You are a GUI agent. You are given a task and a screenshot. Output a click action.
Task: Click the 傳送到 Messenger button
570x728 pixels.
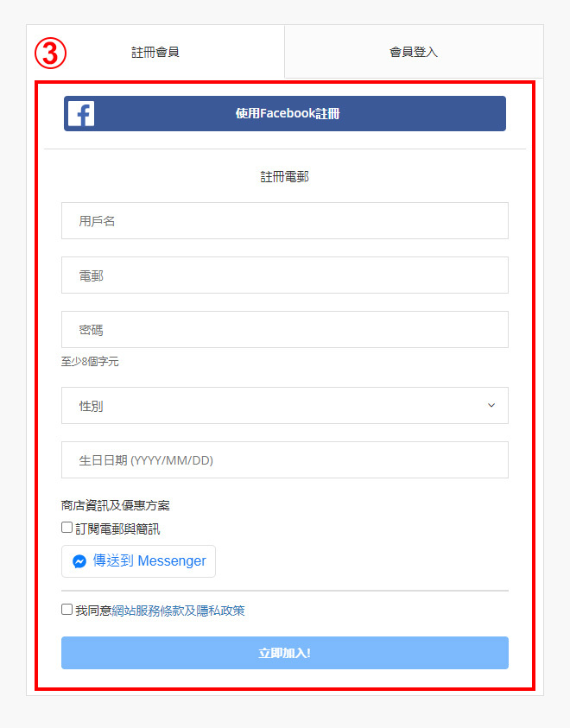click(x=138, y=561)
